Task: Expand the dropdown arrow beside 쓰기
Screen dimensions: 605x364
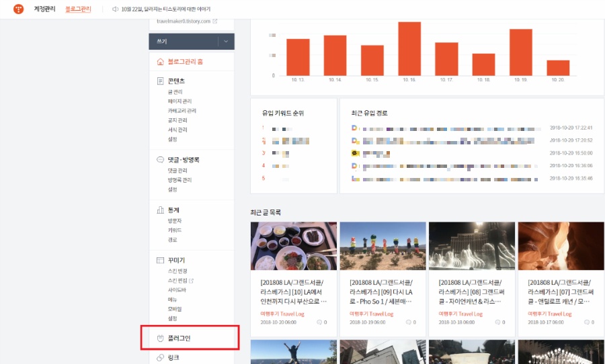Action: point(226,41)
